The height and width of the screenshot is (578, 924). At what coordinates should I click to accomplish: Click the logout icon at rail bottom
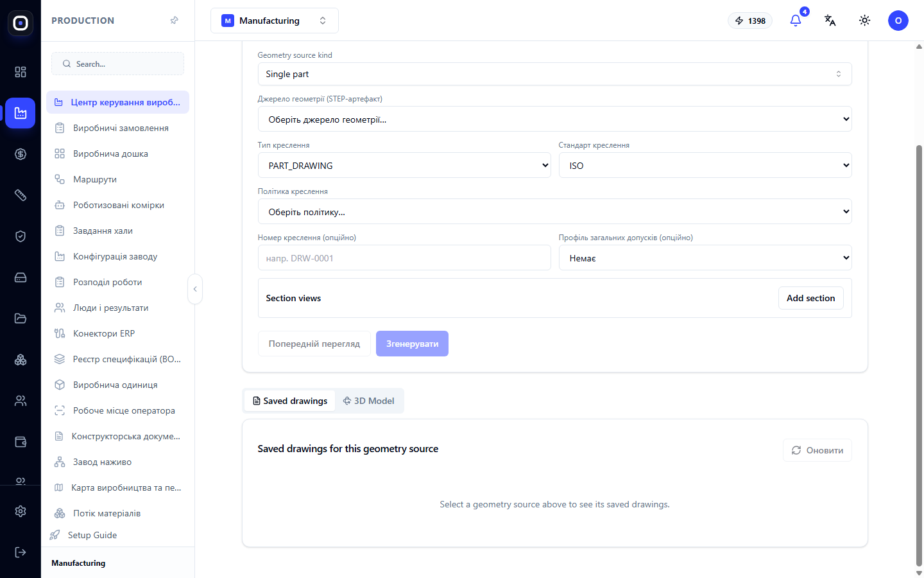click(x=21, y=552)
